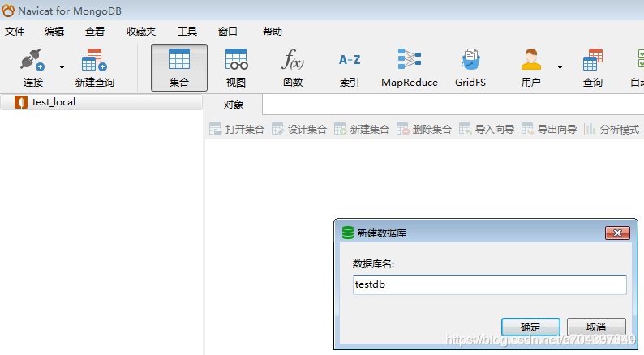
Task: Open the Edit (编辑) menu
Action: pyautogui.click(x=54, y=32)
